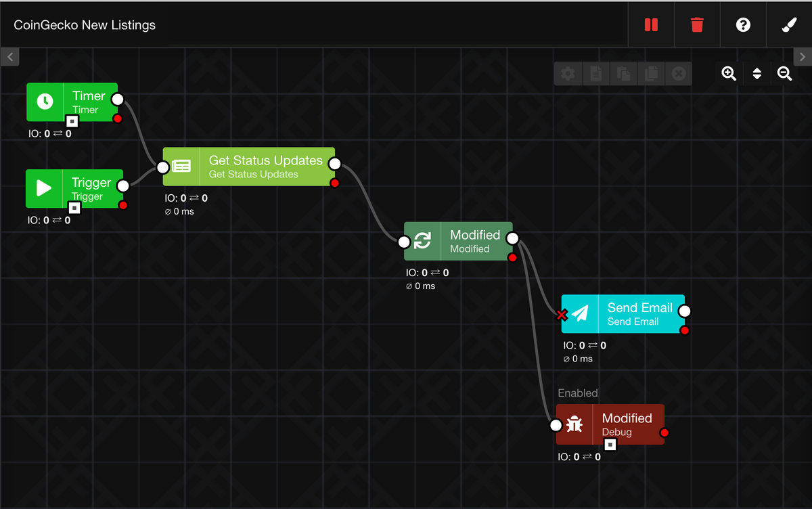This screenshot has height=509, width=812.
Task: Select the Modified node refresh icon
Action: (x=422, y=241)
